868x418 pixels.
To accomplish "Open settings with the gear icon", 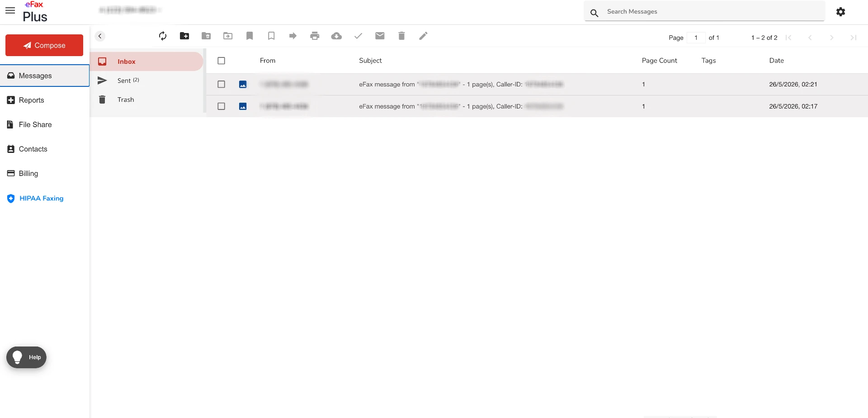I will tap(841, 12).
